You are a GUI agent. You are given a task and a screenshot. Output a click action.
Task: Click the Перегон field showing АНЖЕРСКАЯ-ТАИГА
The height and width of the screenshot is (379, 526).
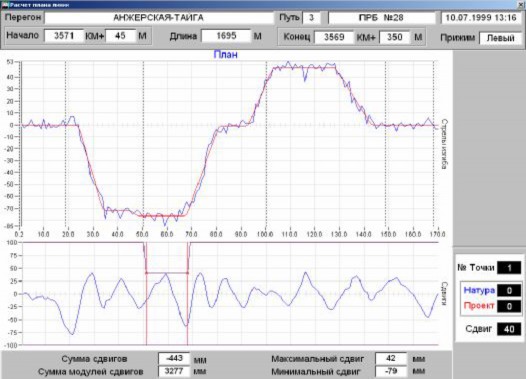159,18
